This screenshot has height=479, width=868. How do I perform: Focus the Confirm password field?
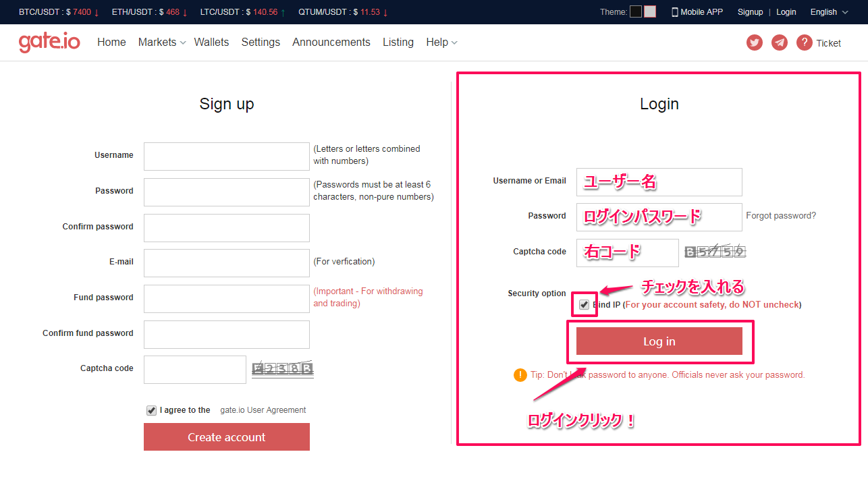coord(227,228)
